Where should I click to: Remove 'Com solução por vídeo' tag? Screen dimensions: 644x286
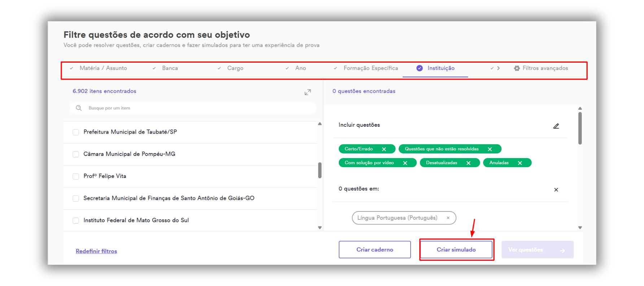click(x=405, y=163)
